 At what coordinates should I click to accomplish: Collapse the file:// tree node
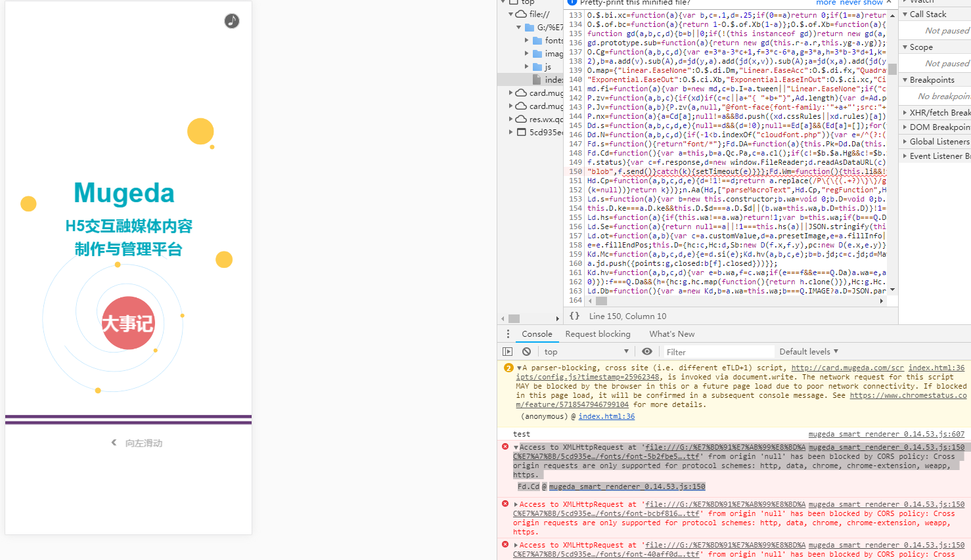pos(510,14)
